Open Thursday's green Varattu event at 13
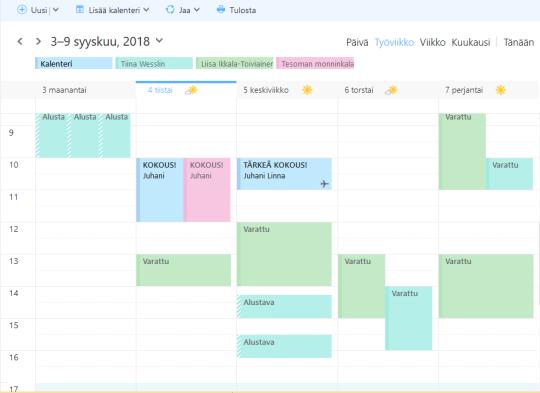The image size is (540, 393). (x=361, y=286)
